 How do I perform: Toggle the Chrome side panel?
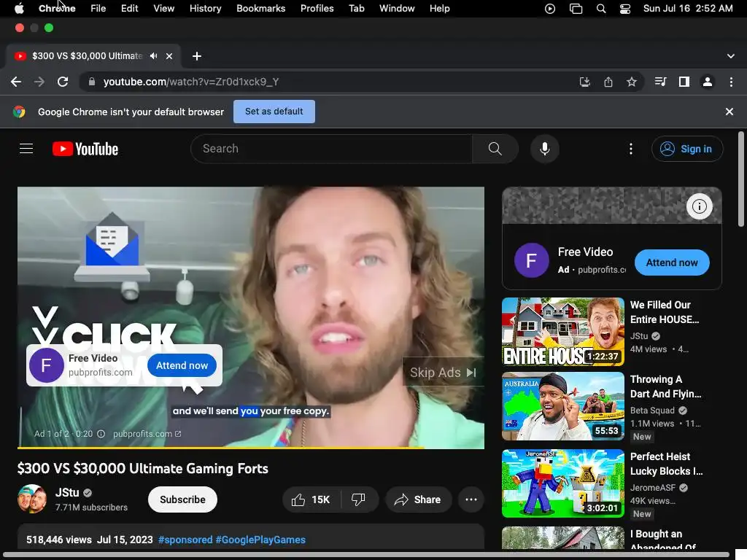tap(684, 82)
